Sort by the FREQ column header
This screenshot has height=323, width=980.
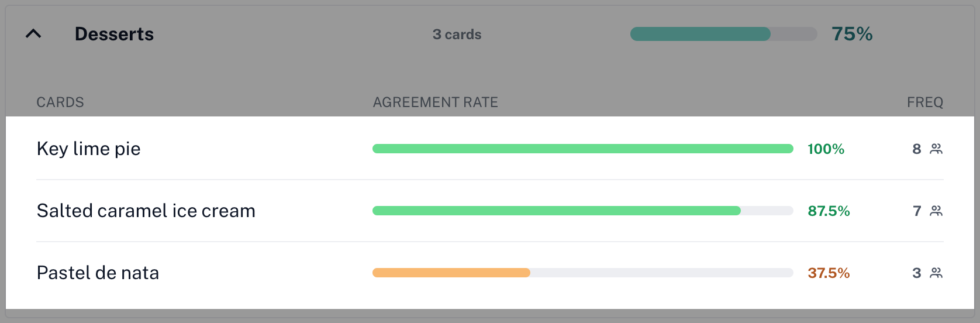[924, 102]
